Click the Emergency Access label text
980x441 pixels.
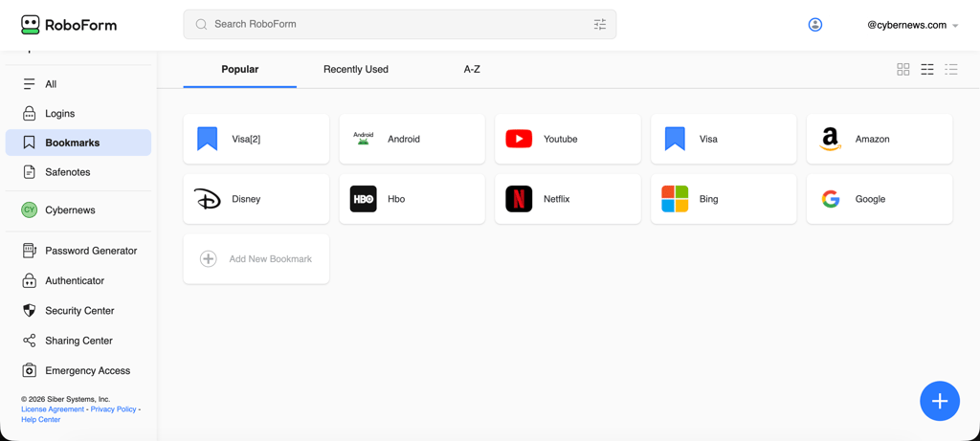coord(87,370)
